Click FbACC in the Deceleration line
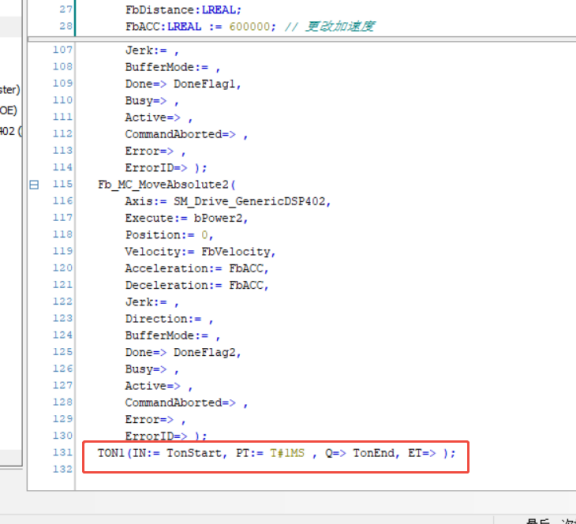576x524 pixels. point(246,285)
